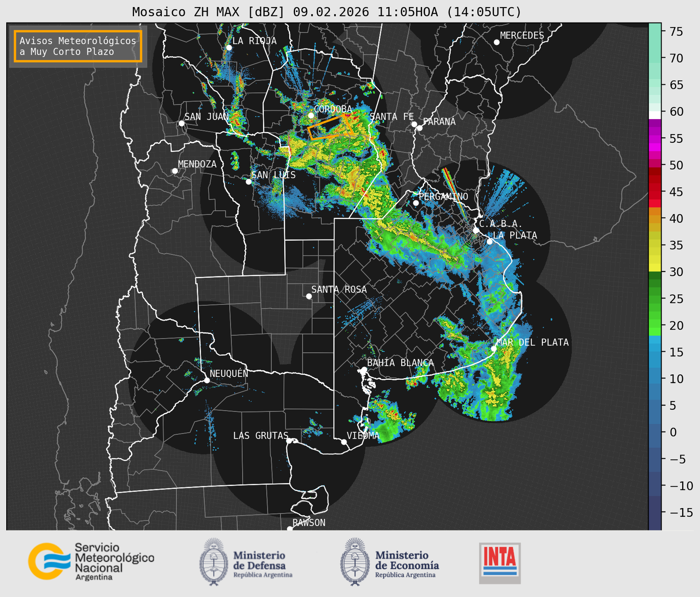Screen dimensions: 700x597
Task: Click the -15 label on the color scale
Action: click(681, 512)
